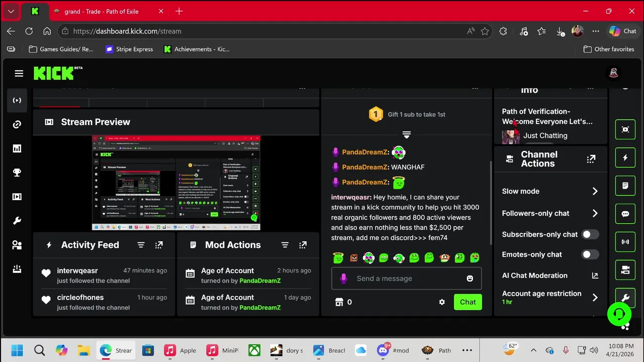Toggle the chat bubble widget in right rail

pyautogui.click(x=625, y=214)
